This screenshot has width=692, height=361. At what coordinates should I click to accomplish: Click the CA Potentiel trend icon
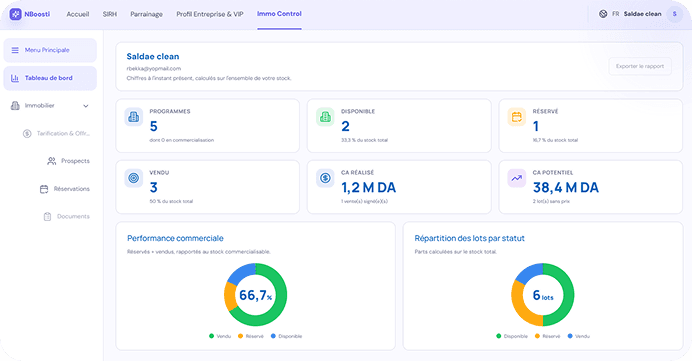[x=516, y=178]
